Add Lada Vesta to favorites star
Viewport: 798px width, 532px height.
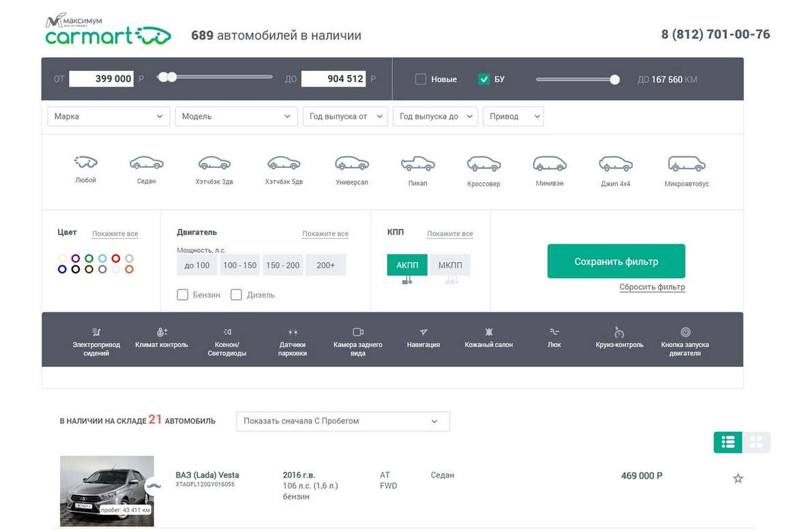[x=738, y=479]
